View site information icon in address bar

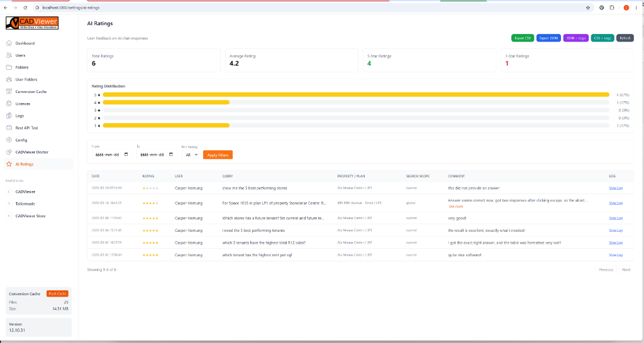[x=37, y=8]
